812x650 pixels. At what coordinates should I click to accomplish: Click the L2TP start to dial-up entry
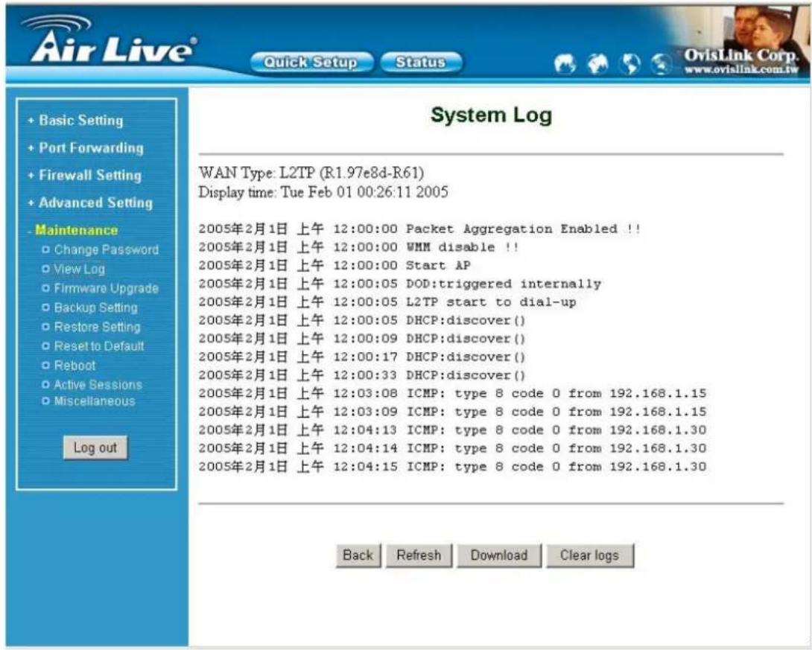click(387, 302)
